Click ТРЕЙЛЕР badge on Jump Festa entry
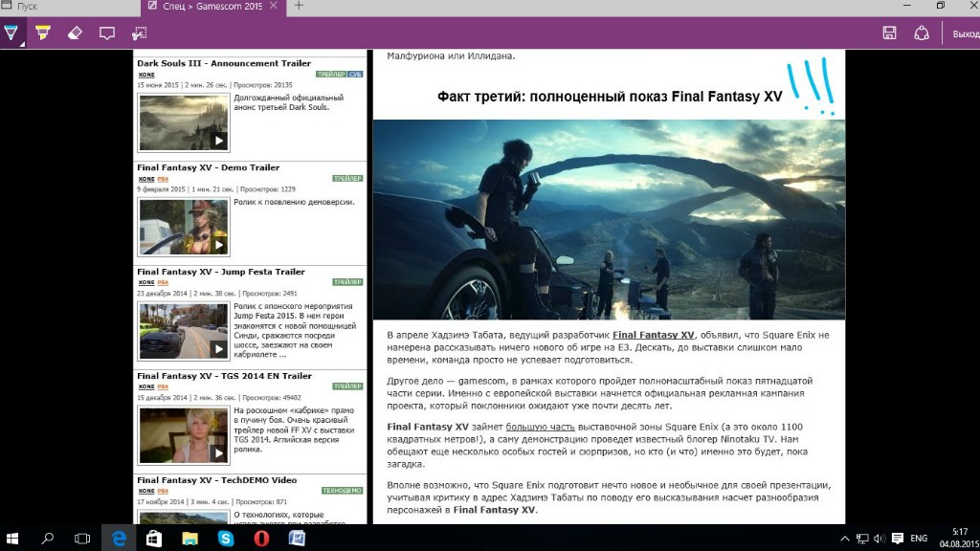This screenshot has width=980, height=551. click(347, 282)
